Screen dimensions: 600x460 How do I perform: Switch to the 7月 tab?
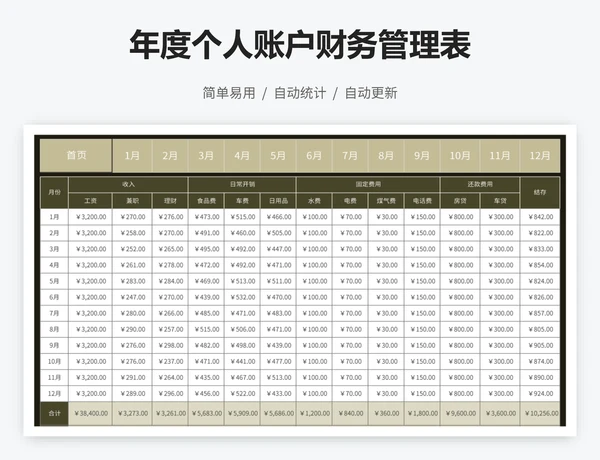[350, 155]
